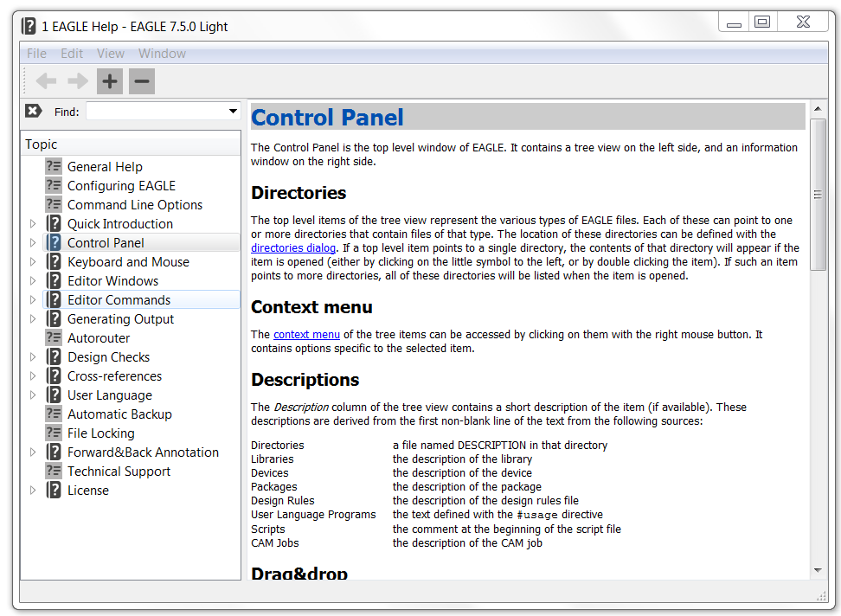
Task: Click the Editor Windows book icon
Action: [x=54, y=281]
